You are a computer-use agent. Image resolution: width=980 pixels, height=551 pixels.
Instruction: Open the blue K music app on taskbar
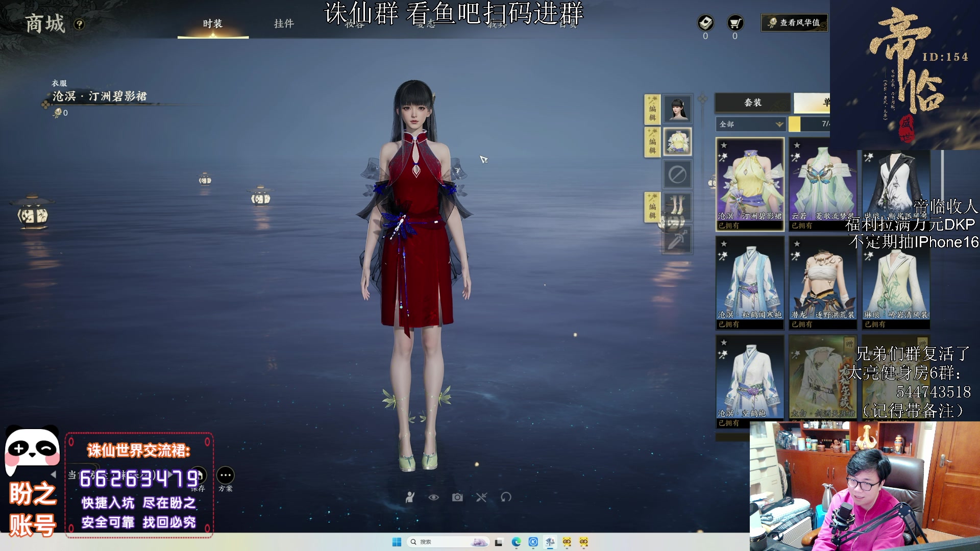tap(533, 542)
